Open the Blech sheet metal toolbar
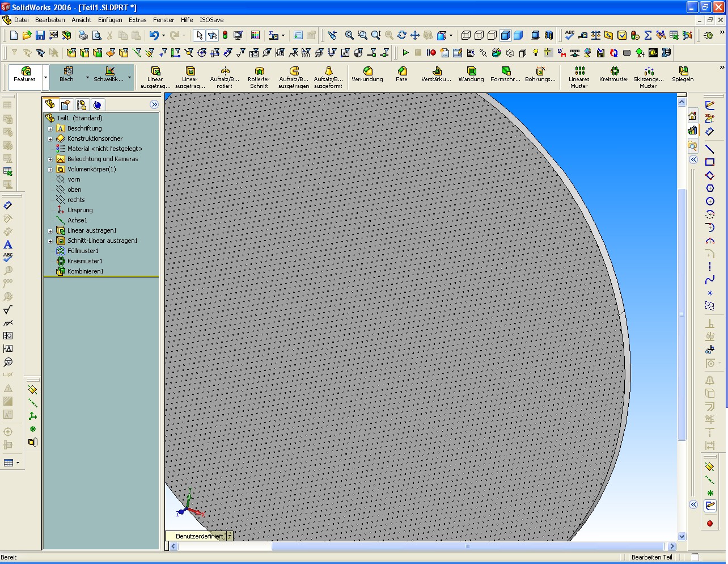 pos(67,74)
